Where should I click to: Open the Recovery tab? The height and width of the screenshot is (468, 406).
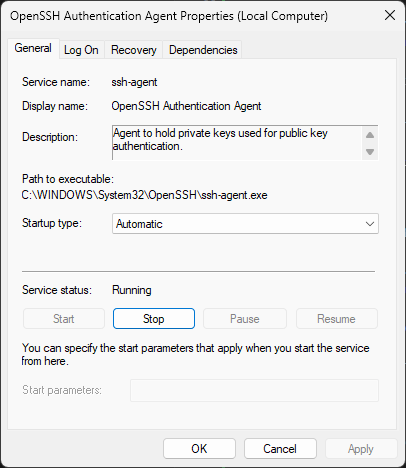pos(134,50)
